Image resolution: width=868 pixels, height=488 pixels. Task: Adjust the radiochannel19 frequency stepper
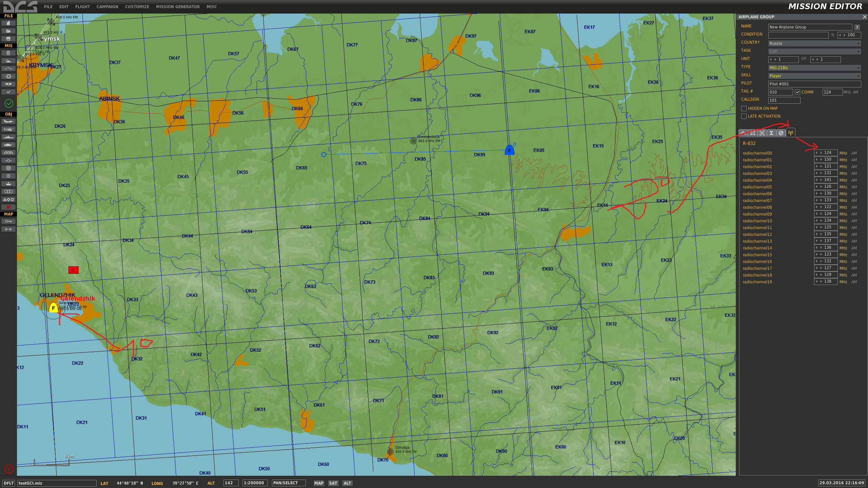[826, 282]
